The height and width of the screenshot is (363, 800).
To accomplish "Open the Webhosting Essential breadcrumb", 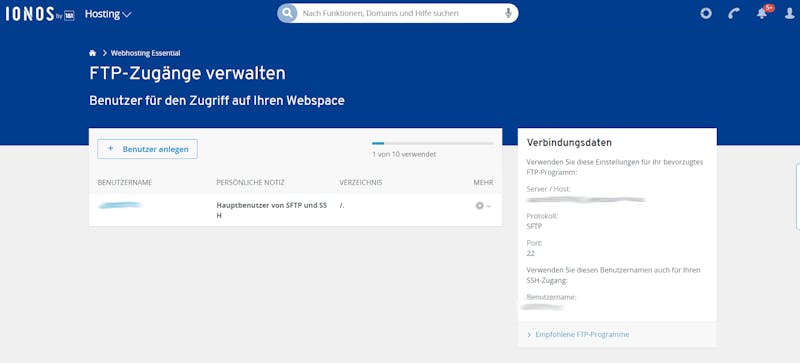I will [x=145, y=53].
